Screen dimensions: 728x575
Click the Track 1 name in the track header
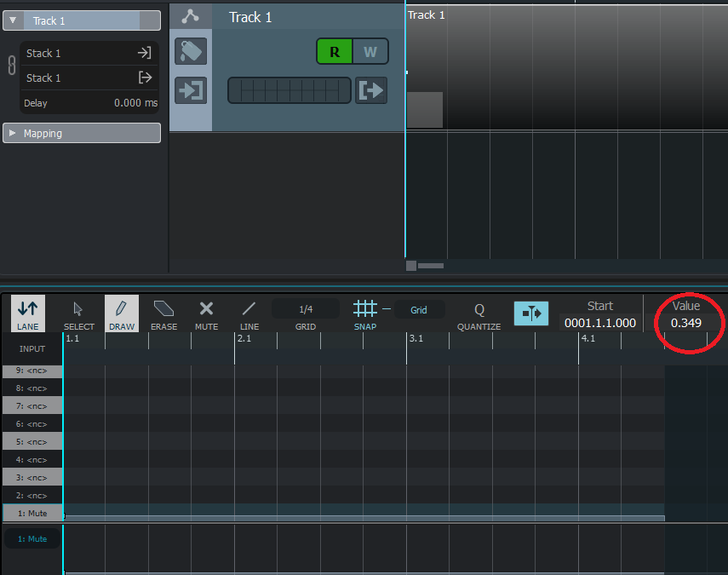coord(250,17)
